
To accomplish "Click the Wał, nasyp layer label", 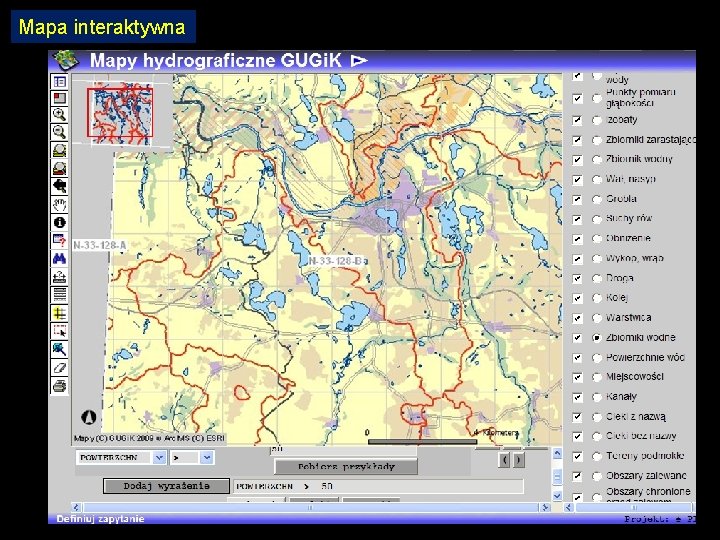I will (630, 179).
